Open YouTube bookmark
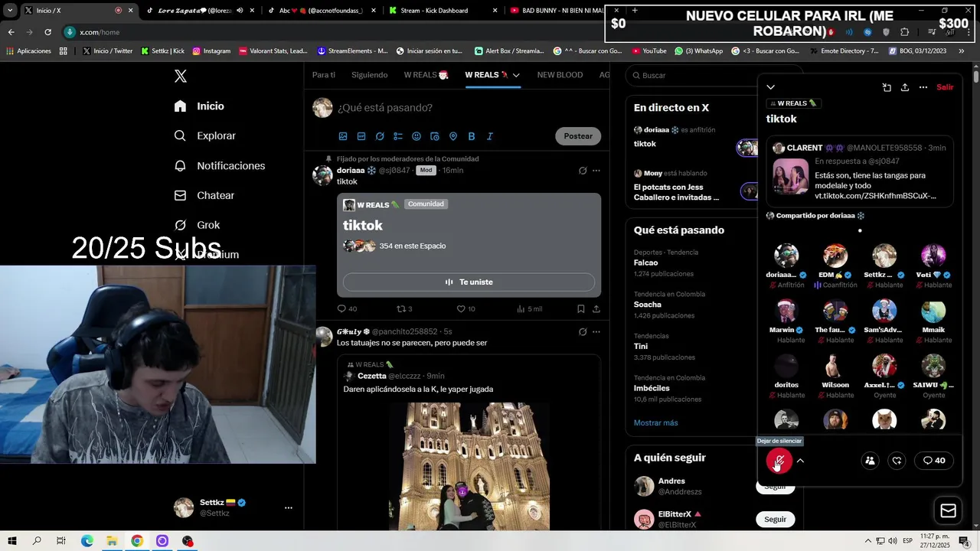 [648, 51]
